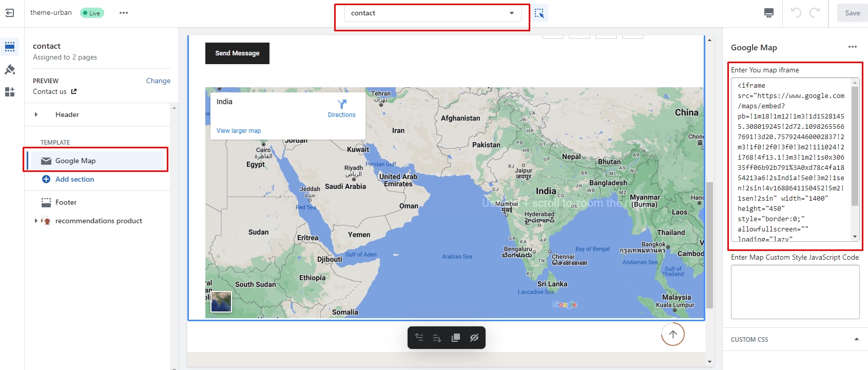Viewport: 868px width, 370px height.
Task: Click the theme-urban name
Action: [x=51, y=12]
